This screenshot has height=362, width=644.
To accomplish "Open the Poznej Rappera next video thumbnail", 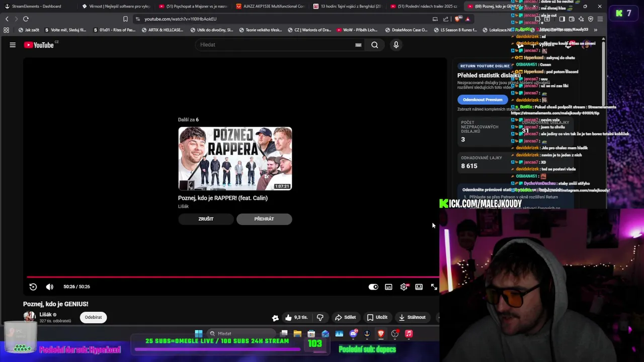I will (235, 158).
